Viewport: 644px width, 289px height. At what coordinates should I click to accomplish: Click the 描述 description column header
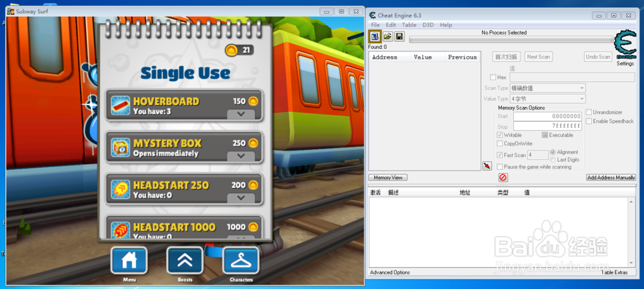[393, 192]
